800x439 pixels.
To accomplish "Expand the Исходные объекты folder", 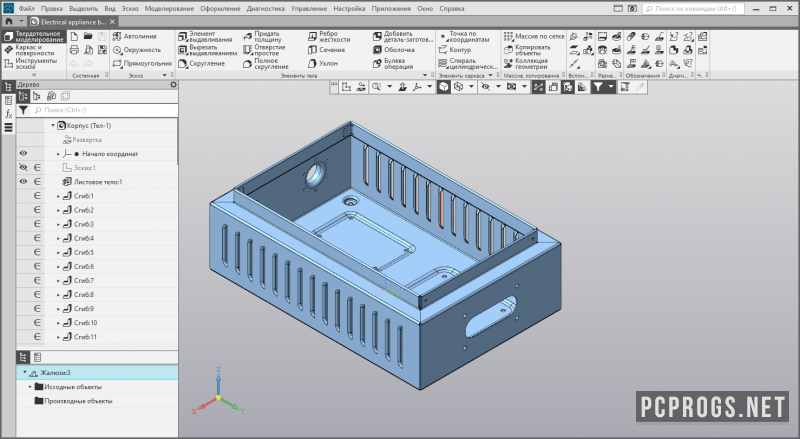I will click(x=30, y=387).
